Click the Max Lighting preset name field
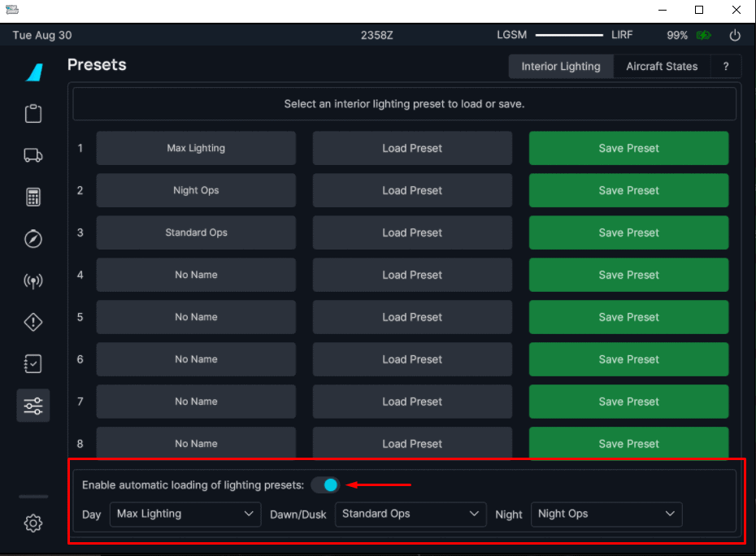The height and width of the screenshot is (556, 756). pos(196,148)
